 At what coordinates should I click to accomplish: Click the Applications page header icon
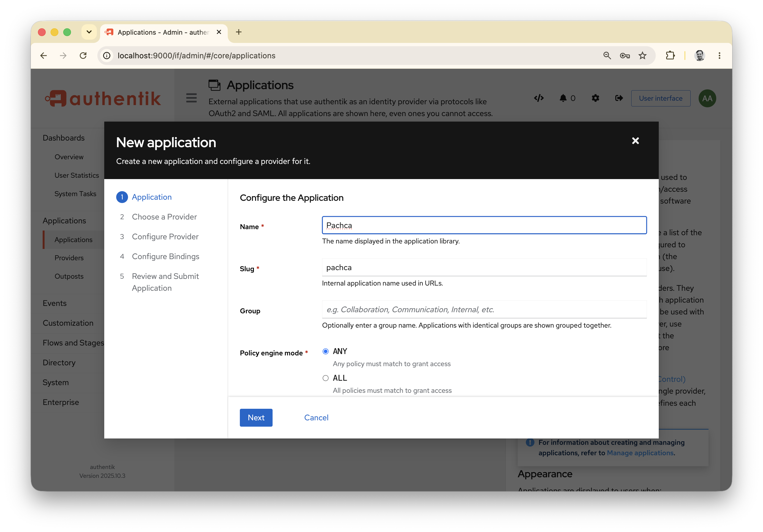[214, 85]
